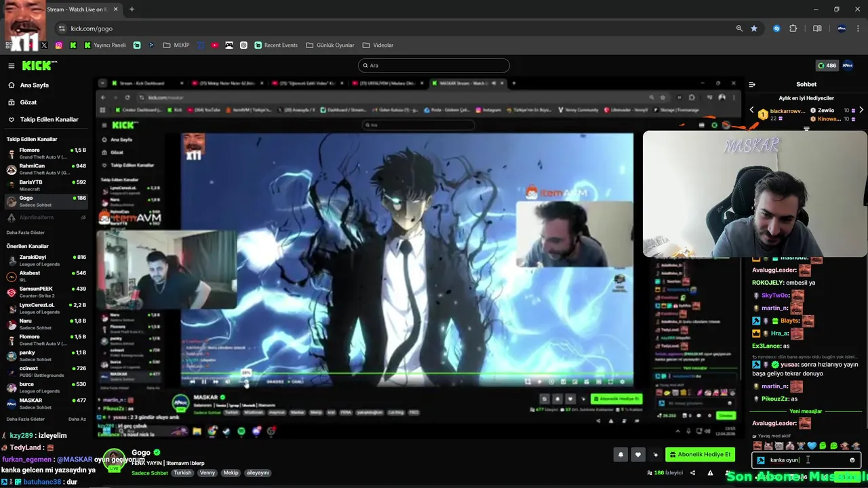
Task: Open browser zoom magnifier icon
Action: click(x=739, y=28)
